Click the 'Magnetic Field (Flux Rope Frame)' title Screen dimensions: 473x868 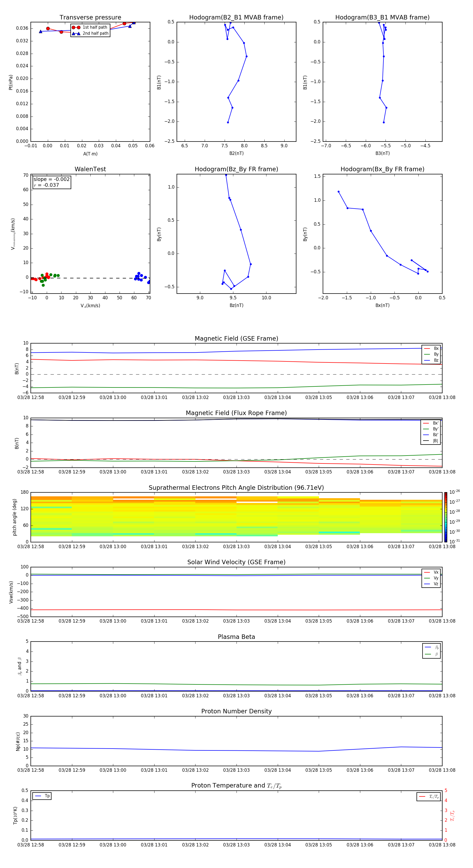(x=236, y=413)
